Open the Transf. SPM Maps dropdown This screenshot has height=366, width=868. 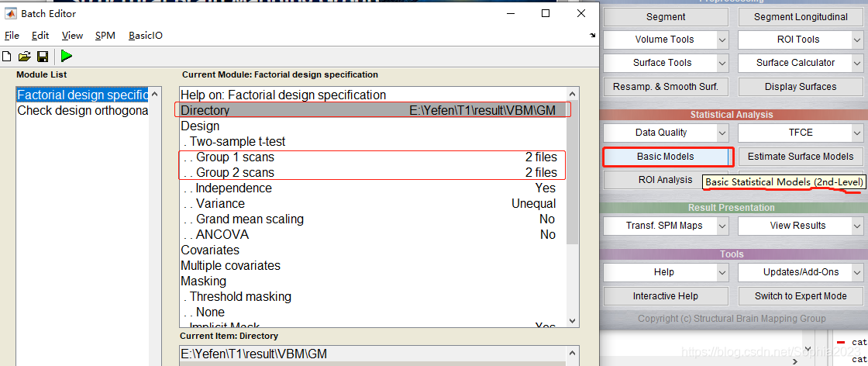722,226
